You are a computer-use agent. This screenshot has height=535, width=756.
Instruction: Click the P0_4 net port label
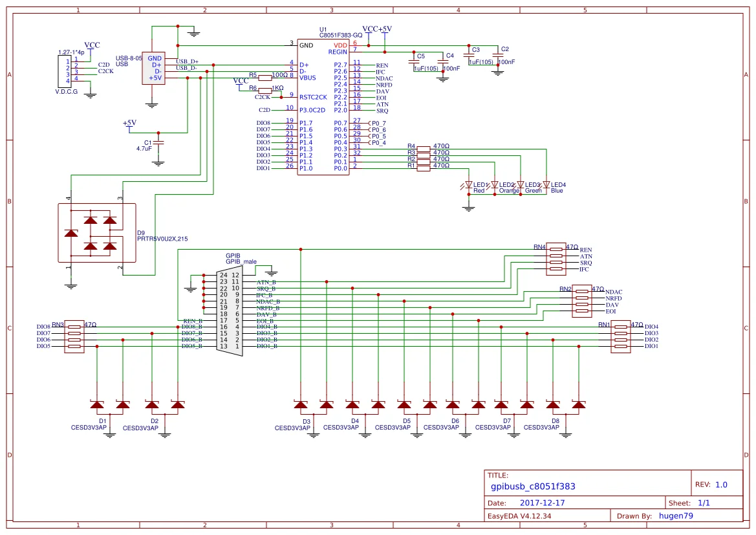(x=378, y=143)
